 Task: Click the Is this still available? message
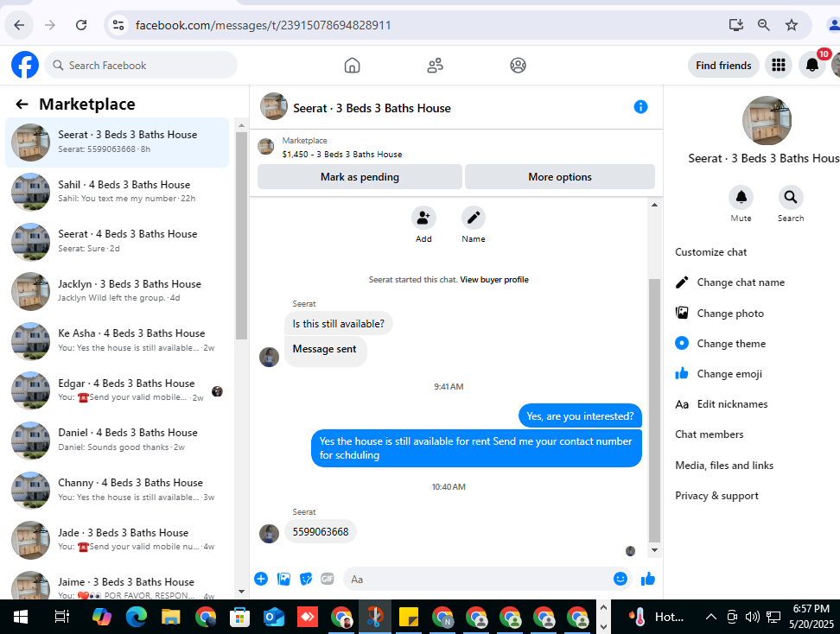coord(338,324)
